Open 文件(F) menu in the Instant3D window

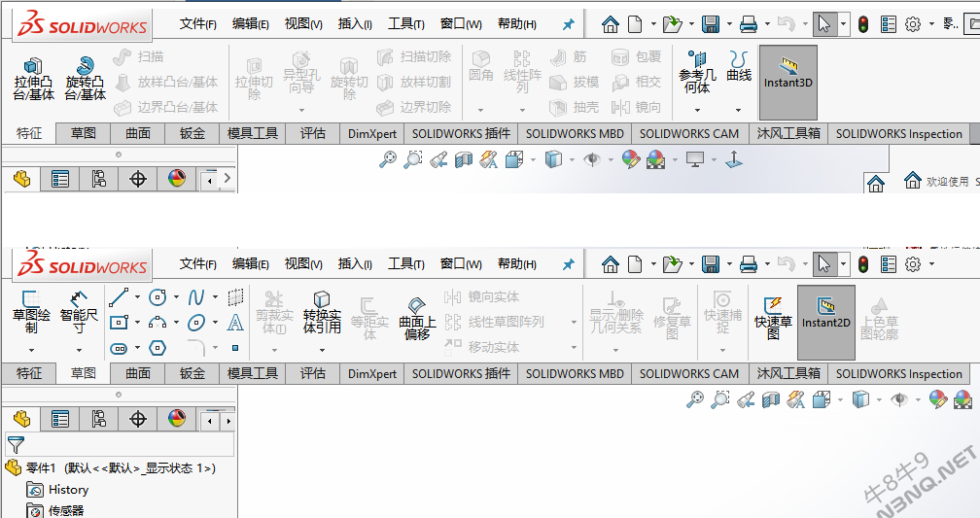click(x=197, y=23)
